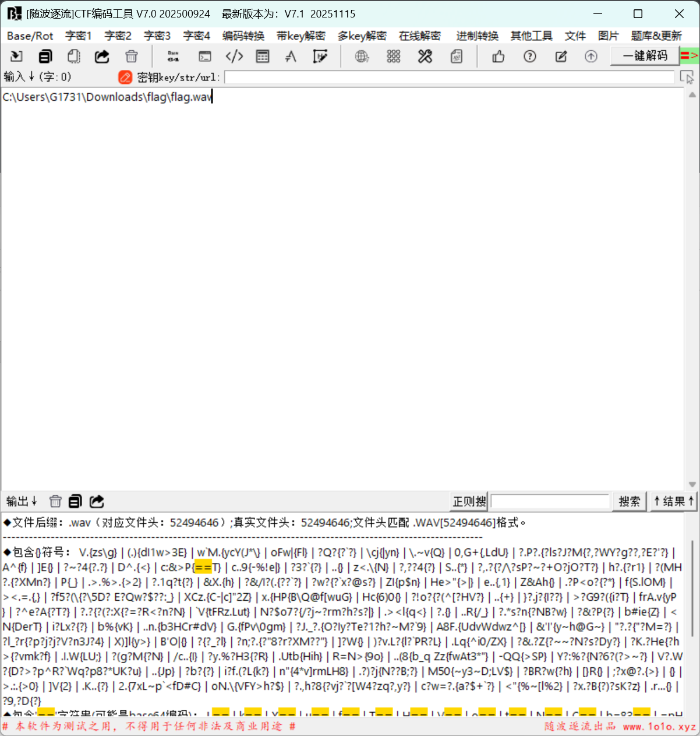The image size is (700, 736).
Task: Expand the 其他工具 dropdown menu
Action: [531, 36]
